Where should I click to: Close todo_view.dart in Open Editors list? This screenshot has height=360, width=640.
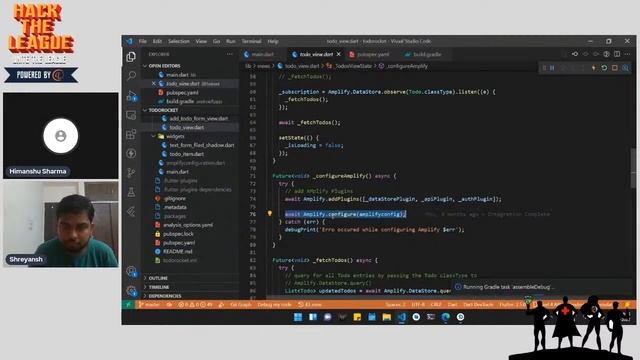(154, 83)
